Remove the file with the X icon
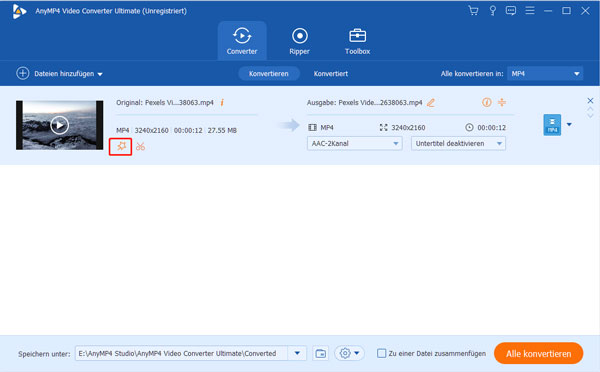The width and height of the screenshot is (600, 372). (590, 101)
